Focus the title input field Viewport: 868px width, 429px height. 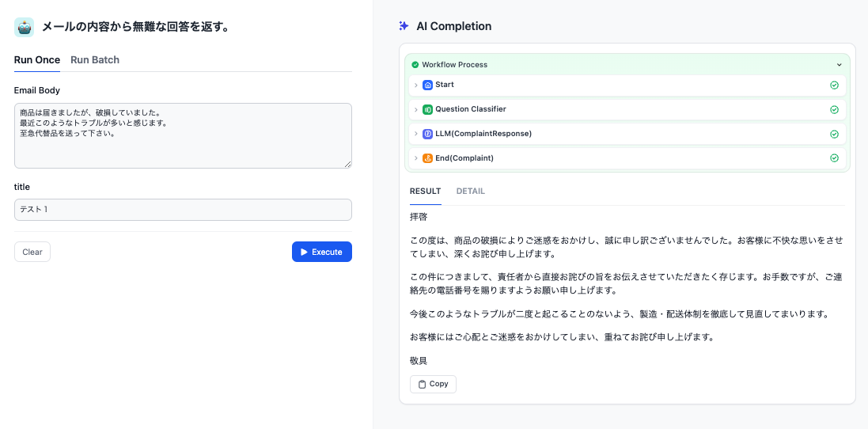click(x=183, y=210)
